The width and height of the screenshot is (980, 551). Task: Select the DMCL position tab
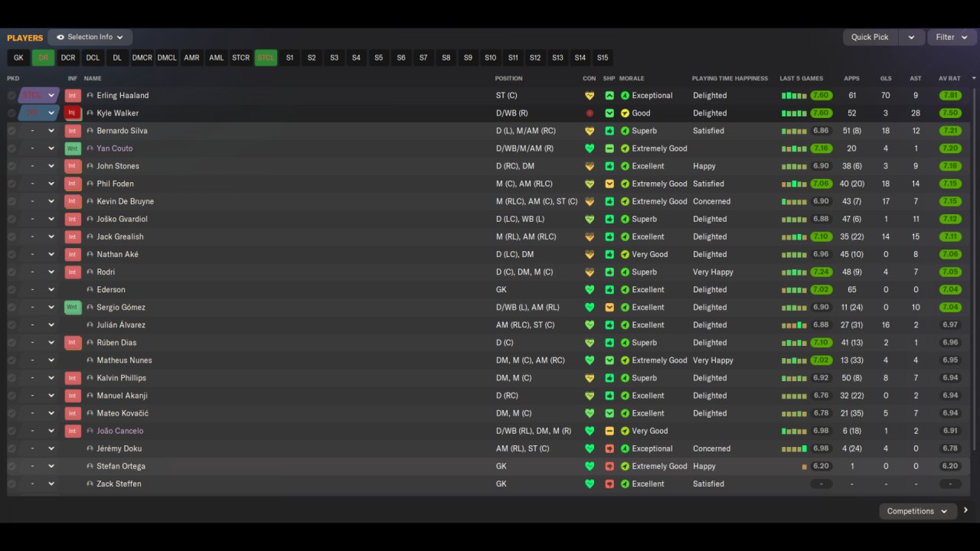167,57
